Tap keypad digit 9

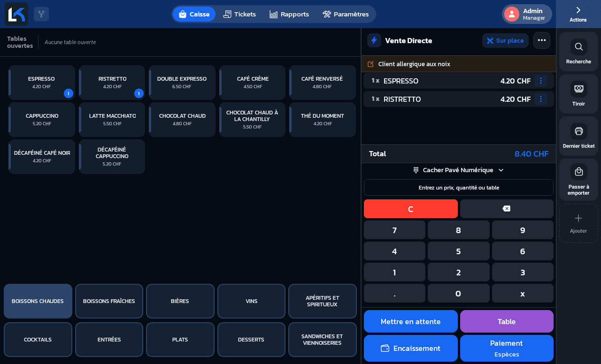pyautogui.click(x=523, y=230)
